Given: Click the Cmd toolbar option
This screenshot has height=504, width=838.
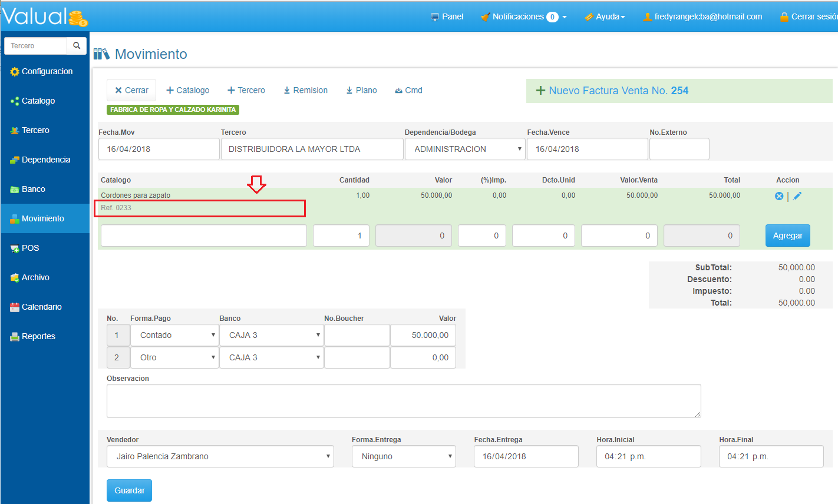Looking at the screenshot, I should [408, 90].
